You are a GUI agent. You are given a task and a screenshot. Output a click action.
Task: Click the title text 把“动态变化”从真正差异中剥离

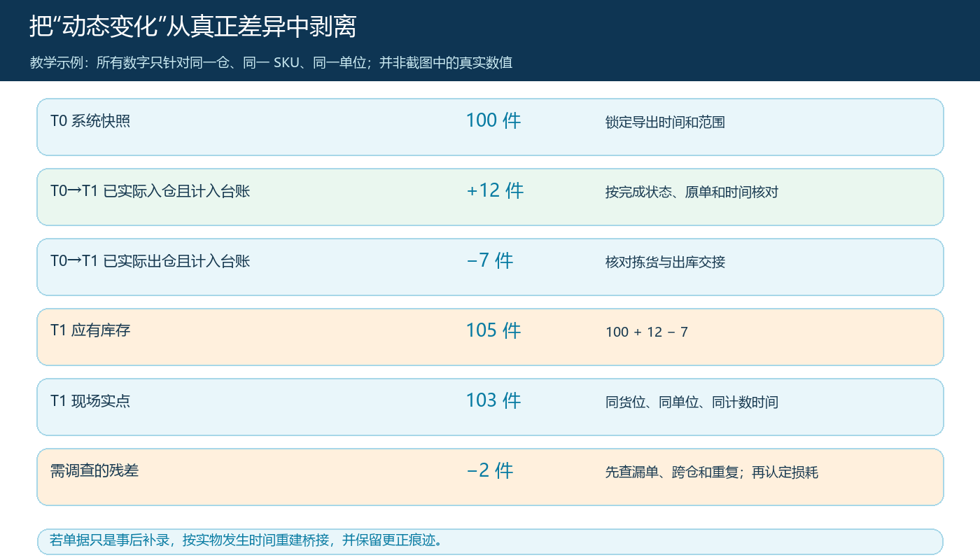[x=193, y=27]
